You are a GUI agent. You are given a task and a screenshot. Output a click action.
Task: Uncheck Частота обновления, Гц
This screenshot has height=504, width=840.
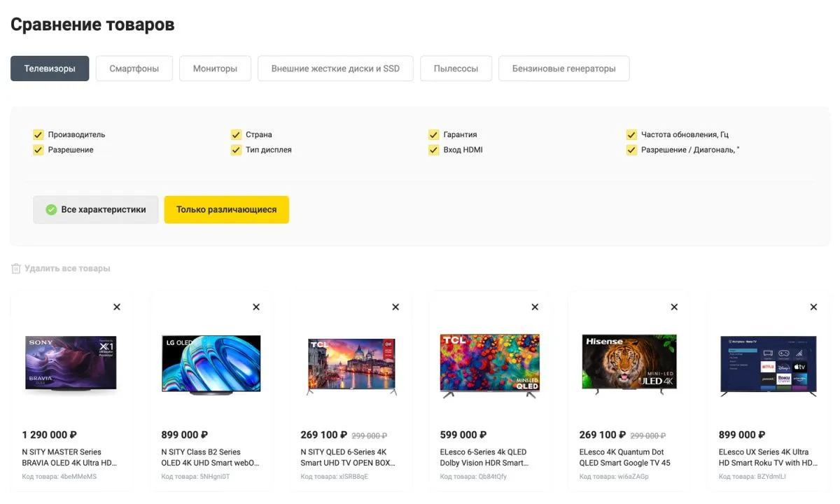pyautogui.click(x=632, y=134)
